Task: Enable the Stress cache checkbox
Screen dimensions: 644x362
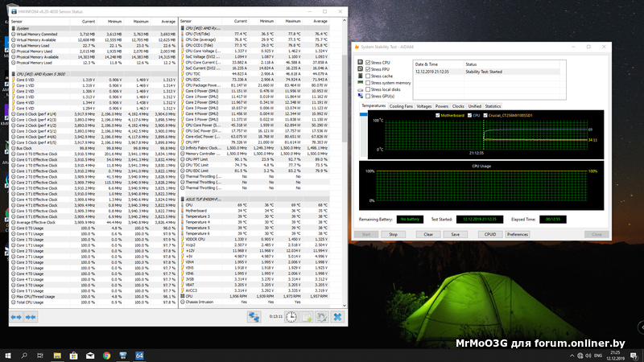Action: click(366, 76)
